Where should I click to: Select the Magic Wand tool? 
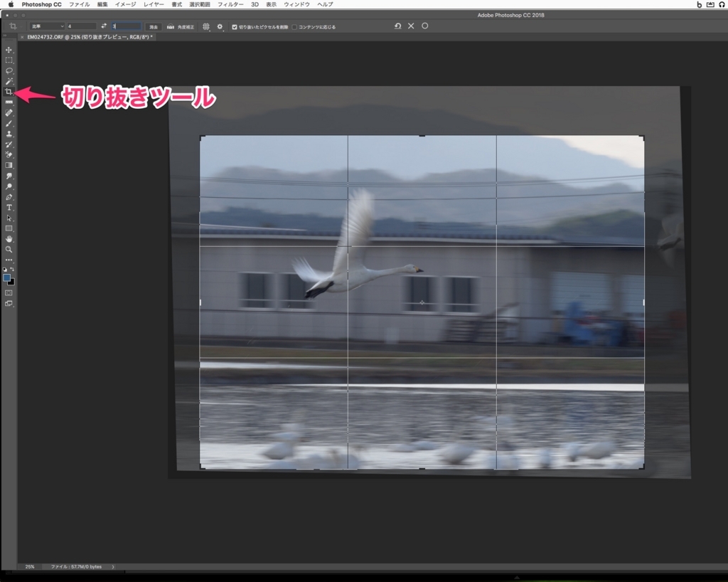(x=9, y=81)
